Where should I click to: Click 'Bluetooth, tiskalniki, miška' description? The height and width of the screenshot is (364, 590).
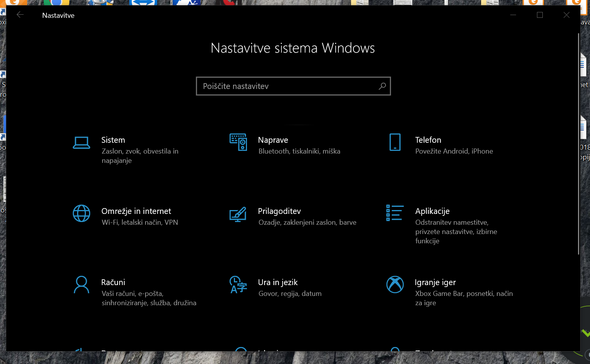pyautogui.click(x=299, y=151)
